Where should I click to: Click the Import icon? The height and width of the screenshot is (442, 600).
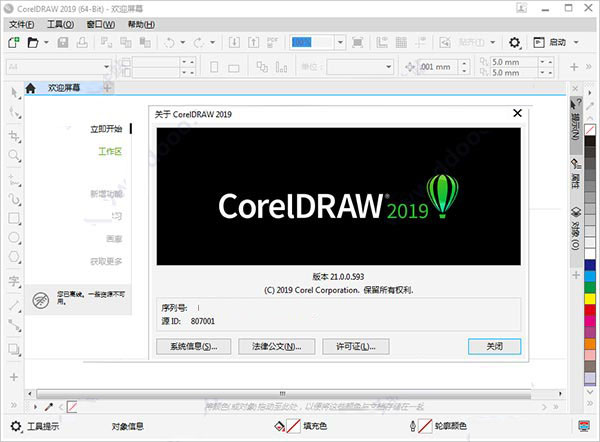coord(234,42)
